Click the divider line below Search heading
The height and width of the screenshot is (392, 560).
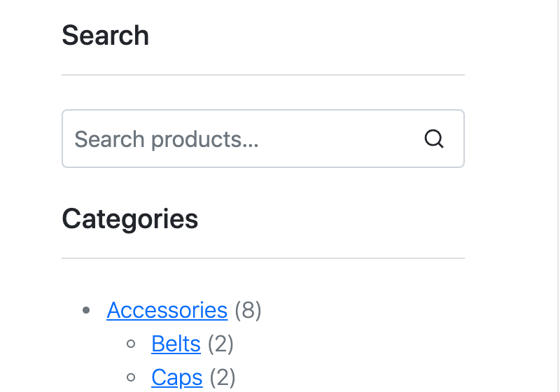tap(263, 75)
